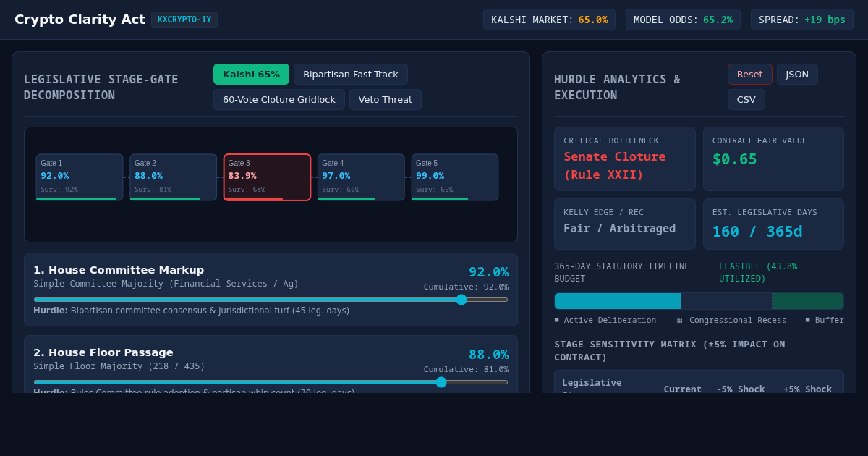The height and width of the screenshot is (456, 868).
Task: Click the 365-day timeline budget bar
Action: coord(699,301)
